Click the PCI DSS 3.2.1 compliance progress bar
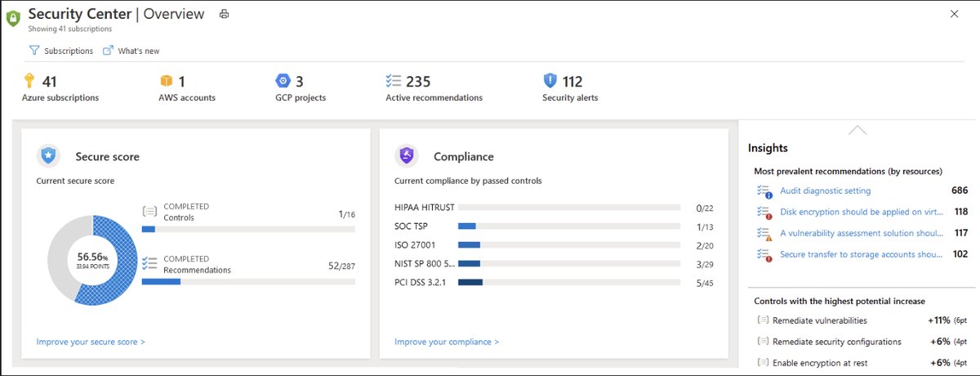This screenshot has height=376, width=980. click(x=568, y=282)
